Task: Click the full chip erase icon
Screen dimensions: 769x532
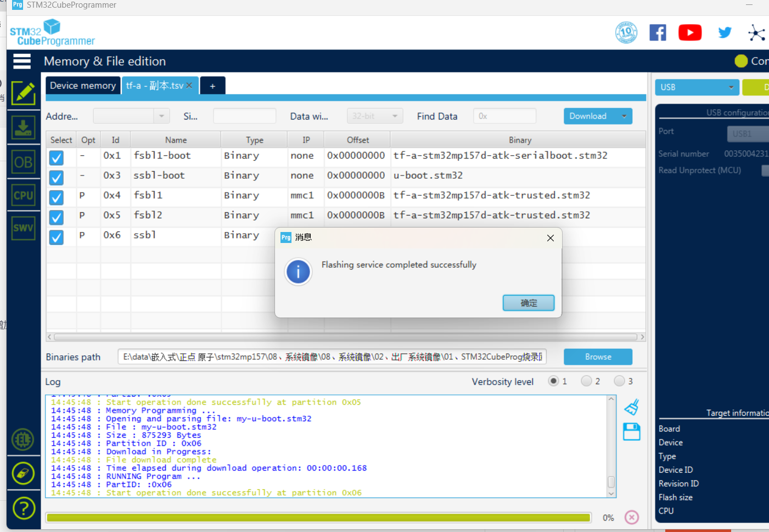Action: pos(23,473)
